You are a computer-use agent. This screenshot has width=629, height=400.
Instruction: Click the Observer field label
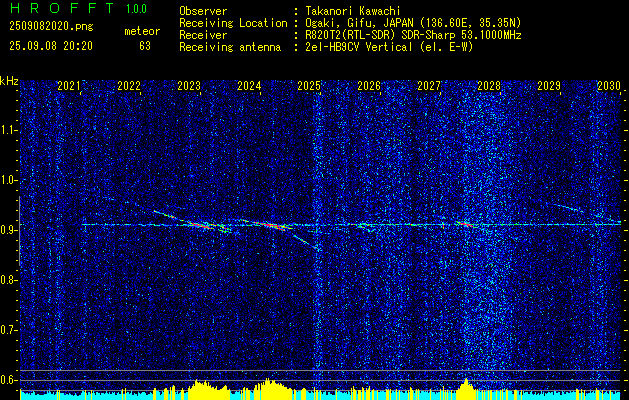pyautogui.click(x=203, y=11)
